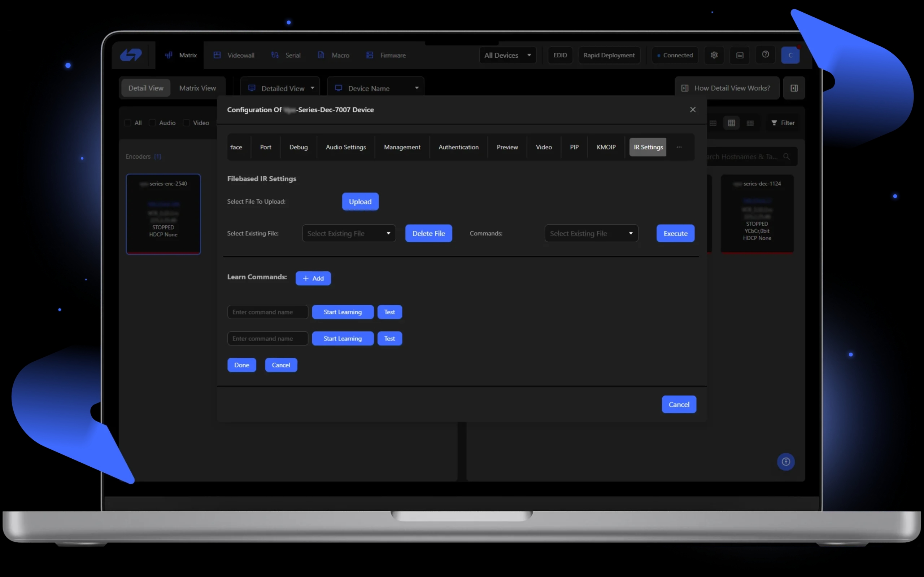Open the Audio Settings tab
This screenshot has width=924, height=577.
point(345,147)
